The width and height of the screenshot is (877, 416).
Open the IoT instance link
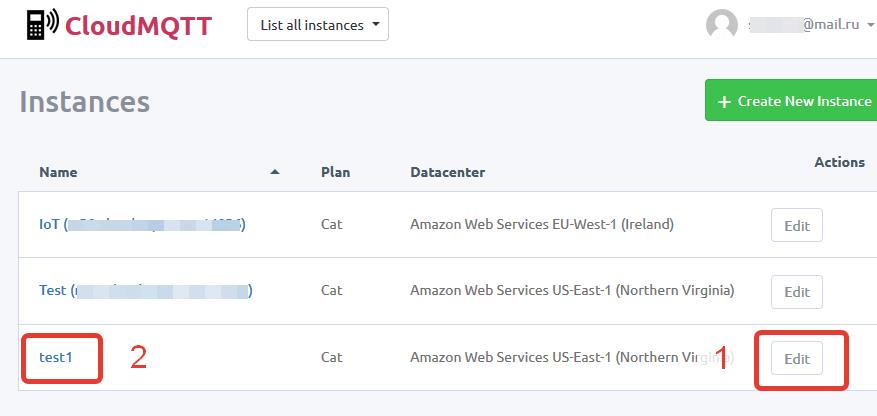49,225
